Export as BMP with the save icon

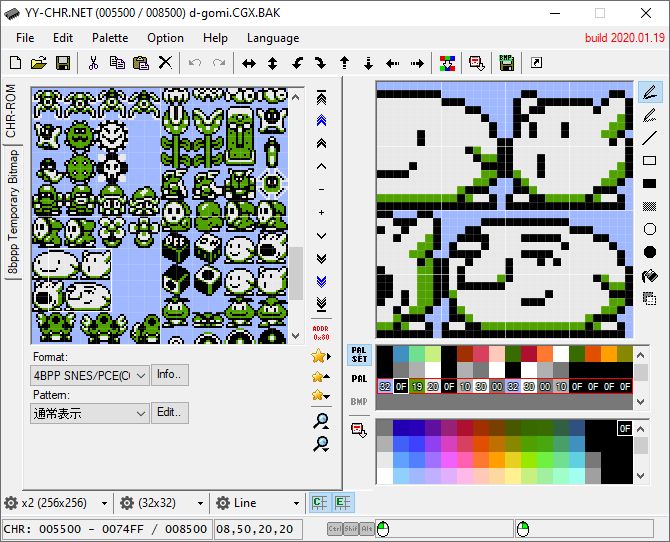(507, 63)
